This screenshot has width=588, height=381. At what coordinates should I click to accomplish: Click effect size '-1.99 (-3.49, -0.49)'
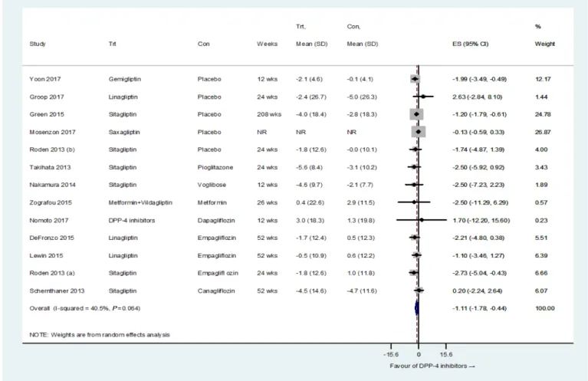coord(479,79)
